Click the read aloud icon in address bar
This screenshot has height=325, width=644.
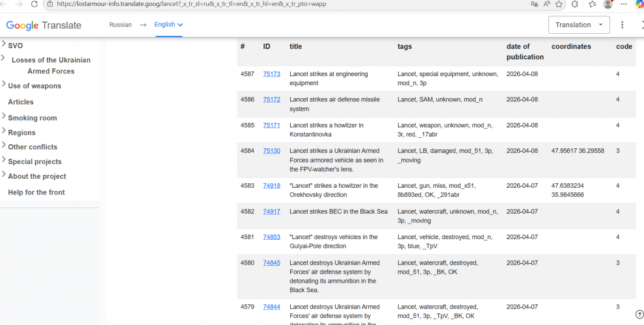pos(546,4)
